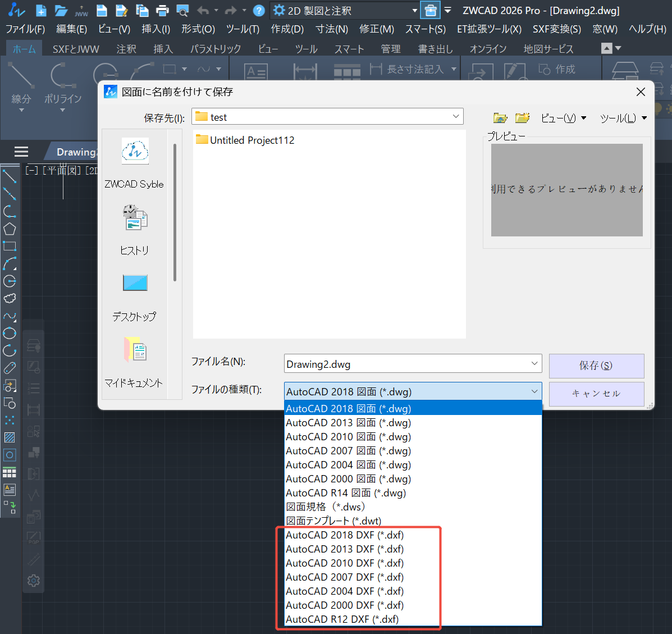Switch to the SXFとJWW ribbon tab
The height and width of the screenshot is (634, 672).
pyautogui.click(x=76, y=49)
